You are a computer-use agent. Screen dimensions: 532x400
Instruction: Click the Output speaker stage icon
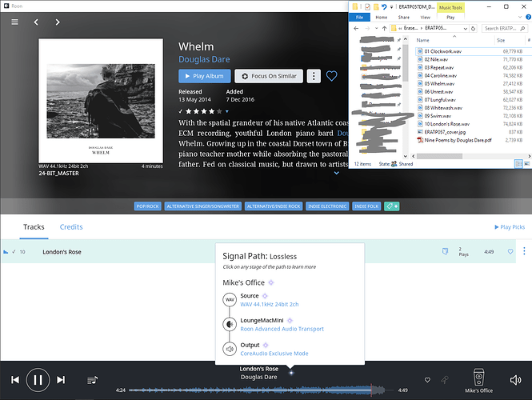pyautogui.click(x=230, y=349)
